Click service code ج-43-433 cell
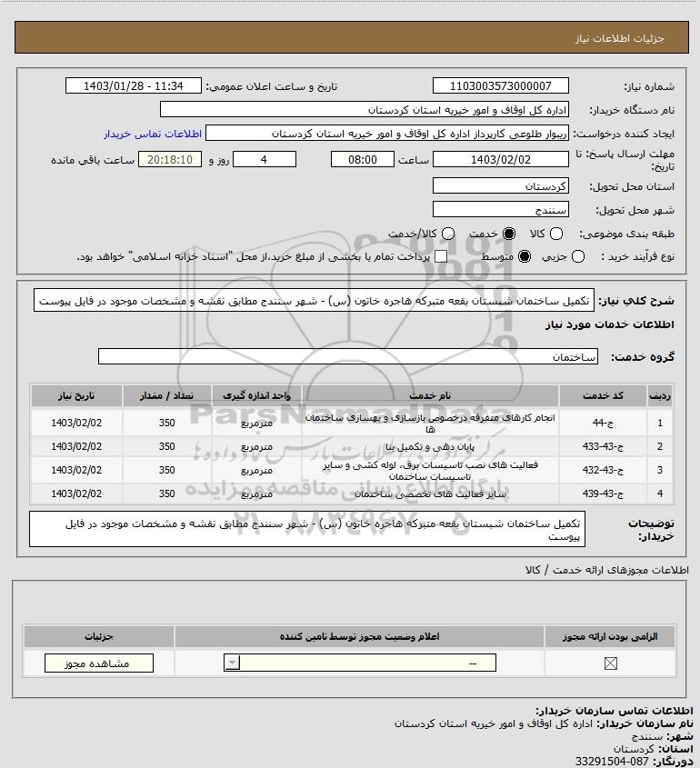The image size is (700, 768). pos(603,446)
